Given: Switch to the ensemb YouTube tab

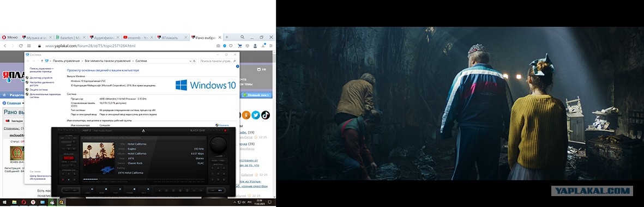Looking at the screenshot, I should (x=137, y=37).
